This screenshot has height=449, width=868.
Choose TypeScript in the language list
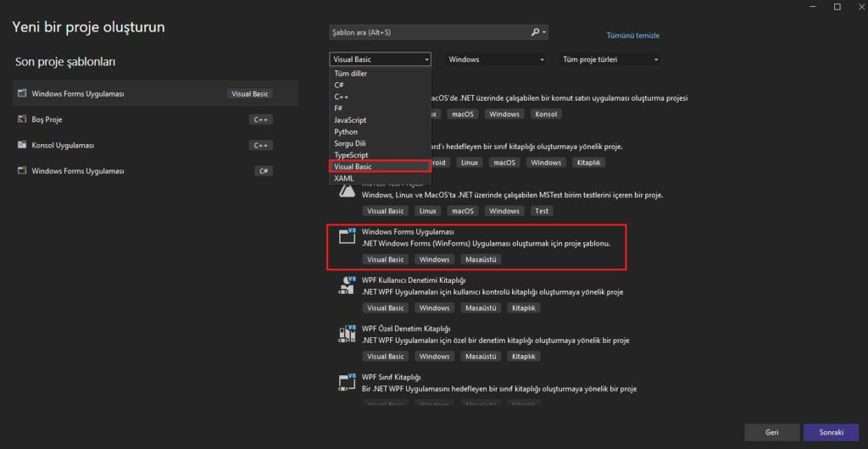[351, 155]
